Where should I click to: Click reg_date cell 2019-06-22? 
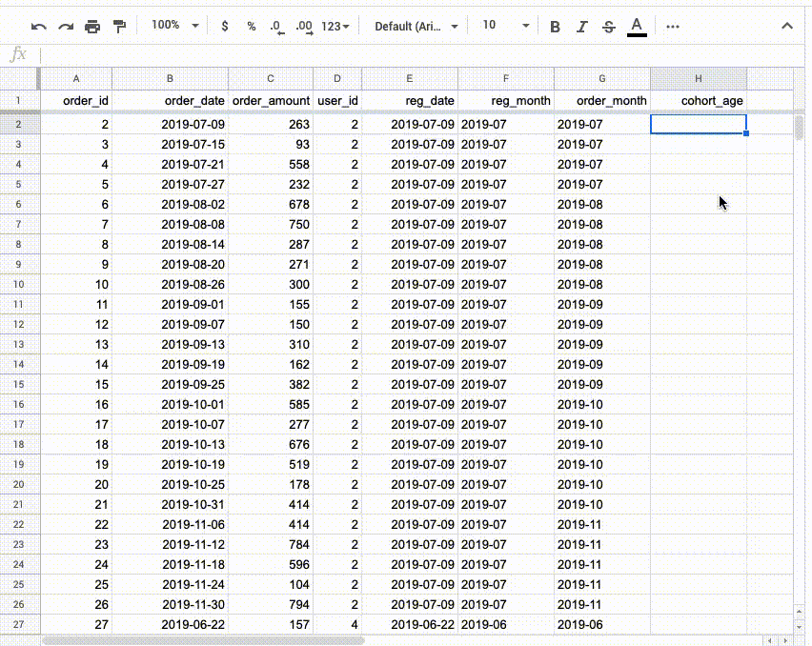point(410,625)
